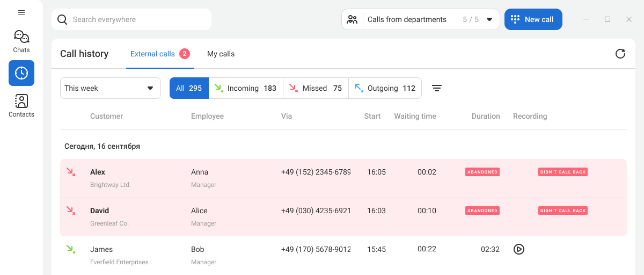Expand the Calls from departments dropdown
Screen dimensions: 644x275
point(421,19)
